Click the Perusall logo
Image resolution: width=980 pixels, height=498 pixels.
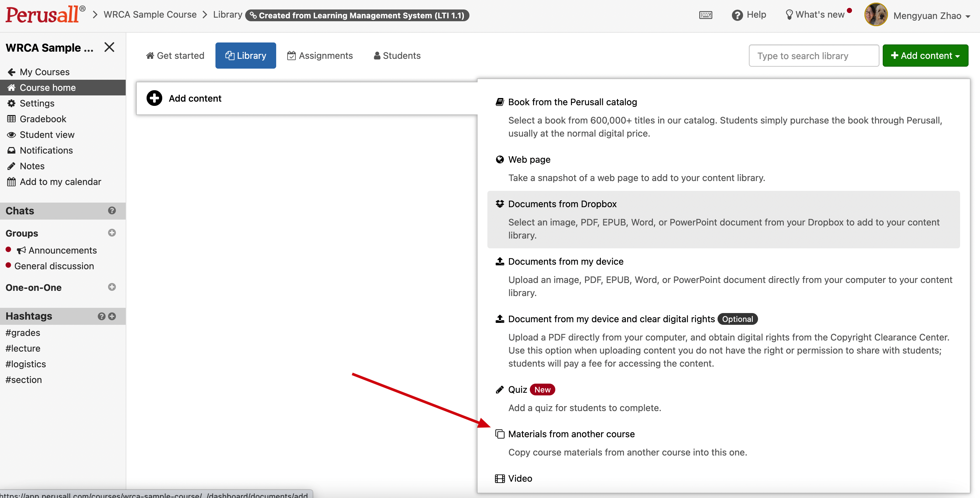coord(45,15)
